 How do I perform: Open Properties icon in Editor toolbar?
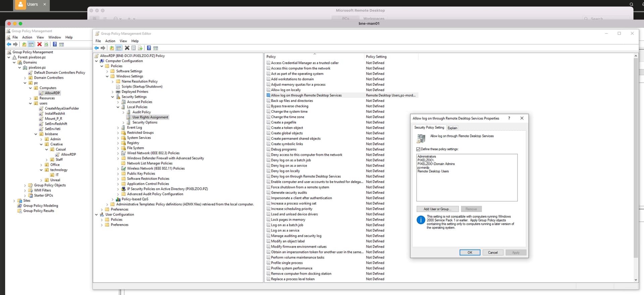tap(133, 48)
